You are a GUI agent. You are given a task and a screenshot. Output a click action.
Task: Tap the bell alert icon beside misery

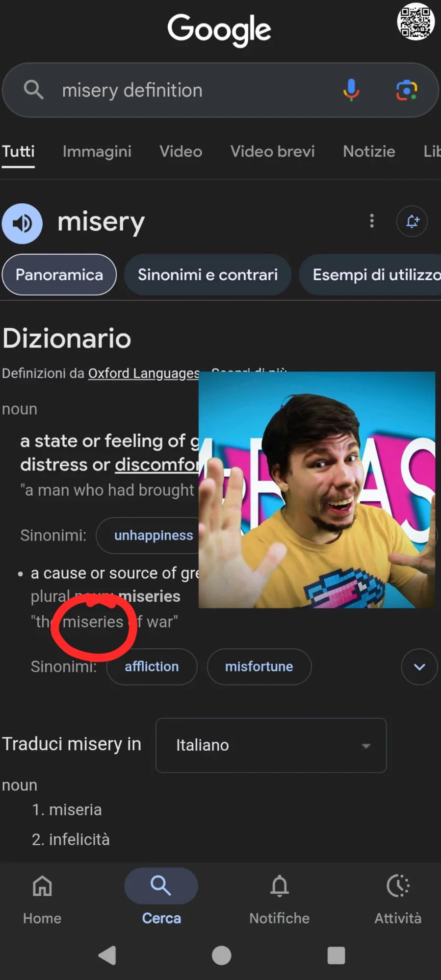[412, 221]
